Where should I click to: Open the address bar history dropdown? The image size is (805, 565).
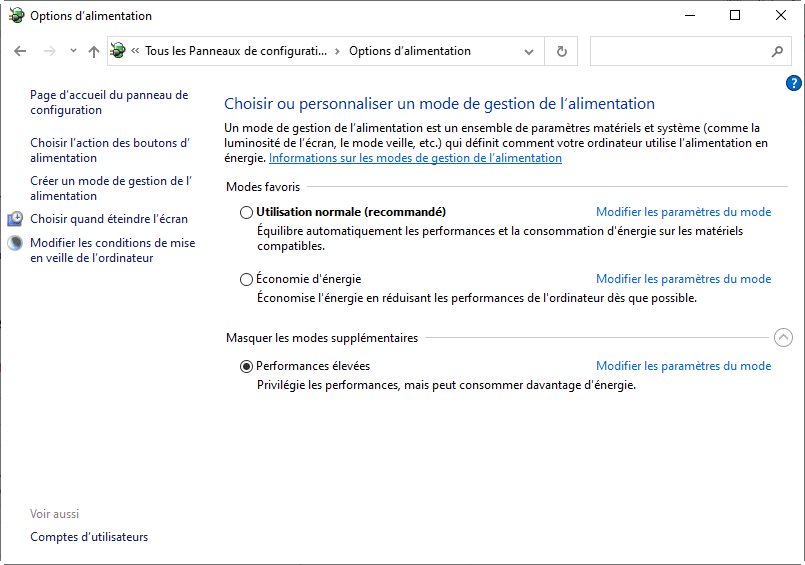pyautogui.click(x=529, y=51)
